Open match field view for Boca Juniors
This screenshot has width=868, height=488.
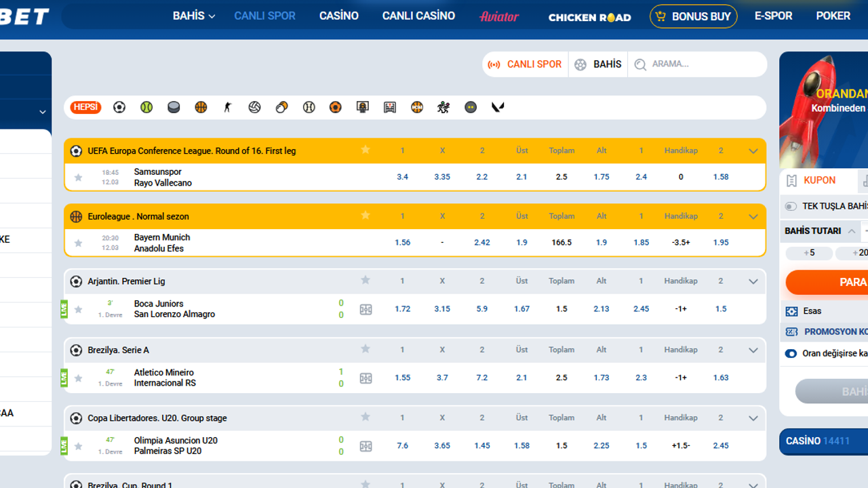(x=366, y=309)
